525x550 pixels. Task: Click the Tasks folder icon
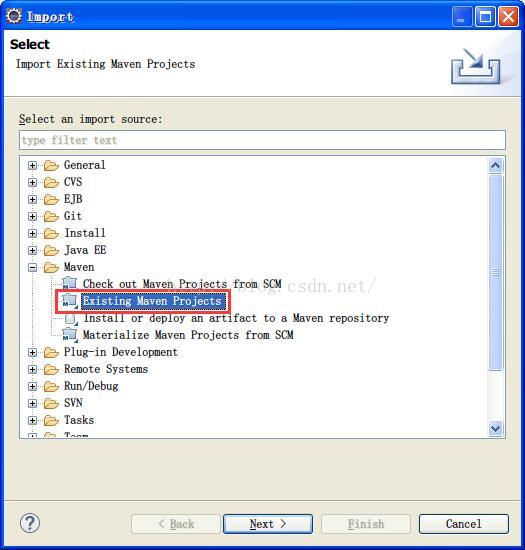51,420
